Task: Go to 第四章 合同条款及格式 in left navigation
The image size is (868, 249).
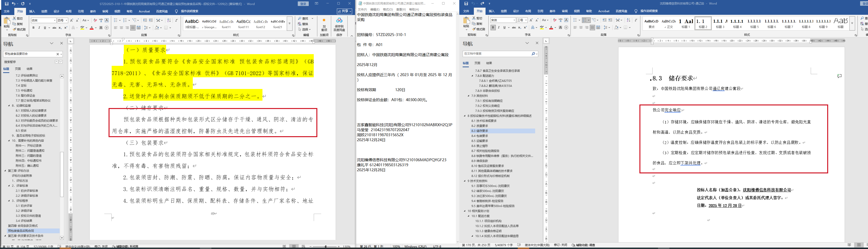Action: 23,226
